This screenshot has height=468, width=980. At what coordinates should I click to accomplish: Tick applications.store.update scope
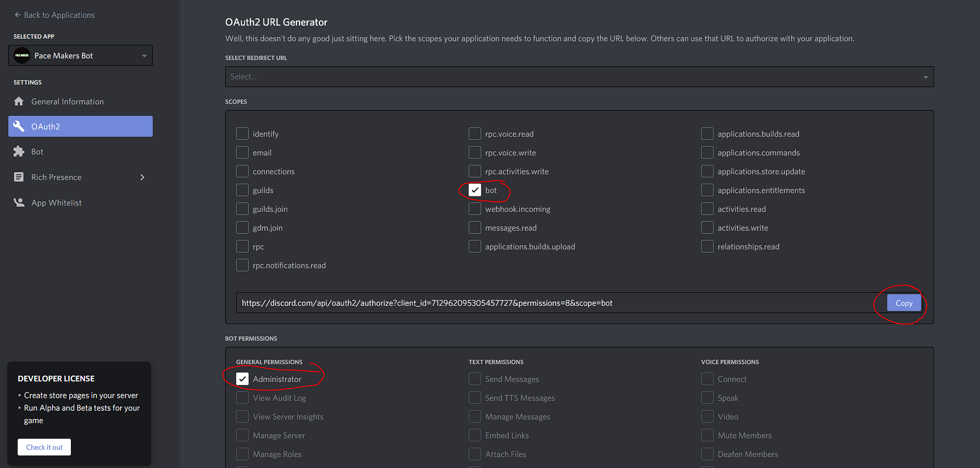tap(708, 171)
